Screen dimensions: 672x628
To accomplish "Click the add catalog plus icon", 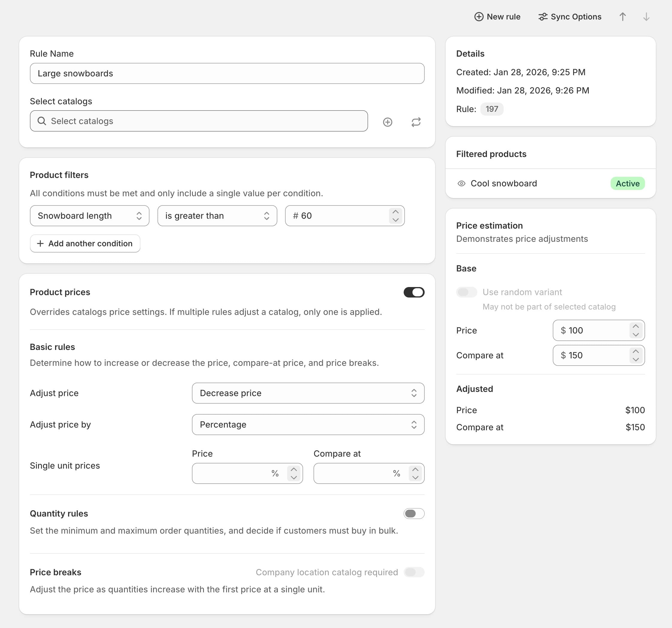I will pos(388,122).
